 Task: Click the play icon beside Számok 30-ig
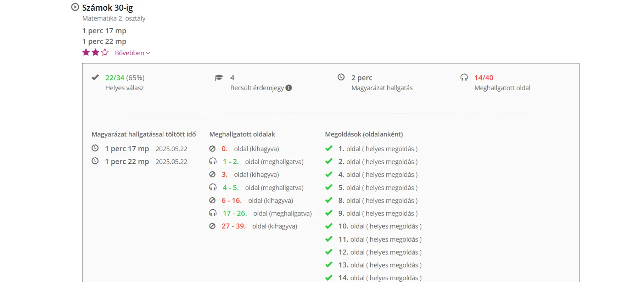pos(75,7)
